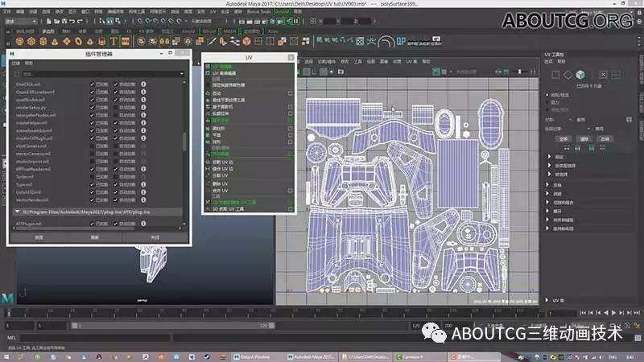The height and width of the screenshot is (362, 644).
Task: Go to end of playback range
Action: (x=637, y=313)
